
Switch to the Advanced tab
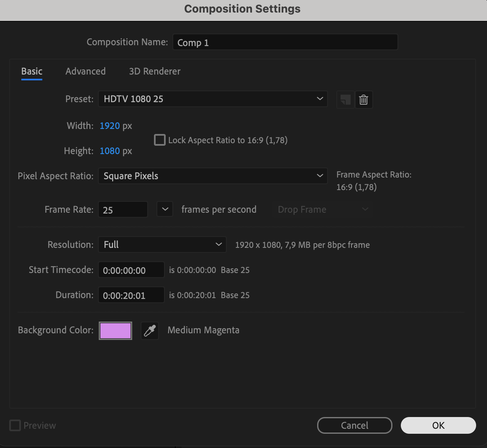85,71
